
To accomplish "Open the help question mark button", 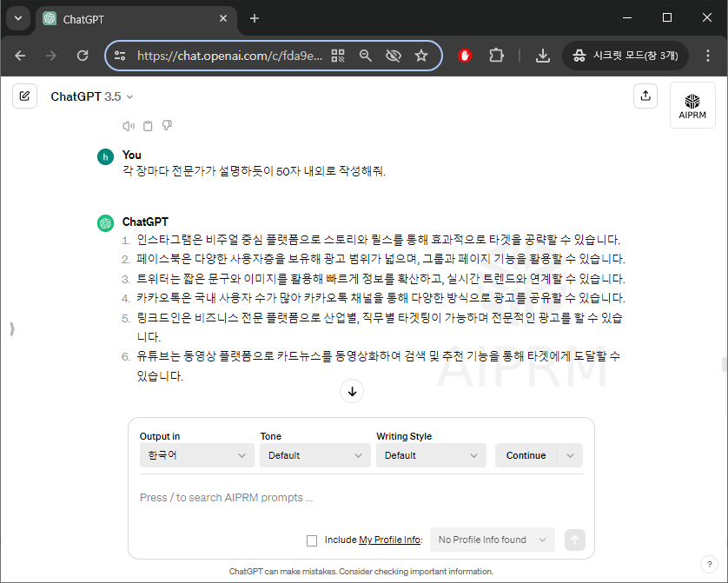I will click(709, 565).
